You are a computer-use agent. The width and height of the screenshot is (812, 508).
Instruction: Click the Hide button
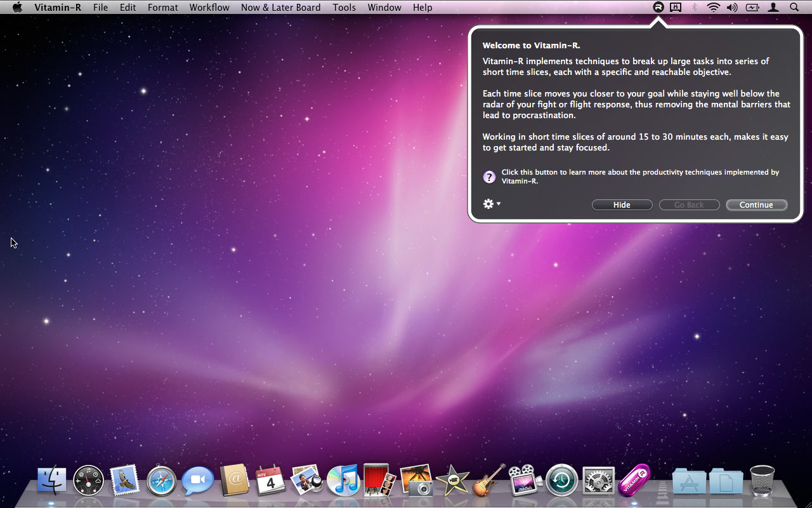point(622,204)
